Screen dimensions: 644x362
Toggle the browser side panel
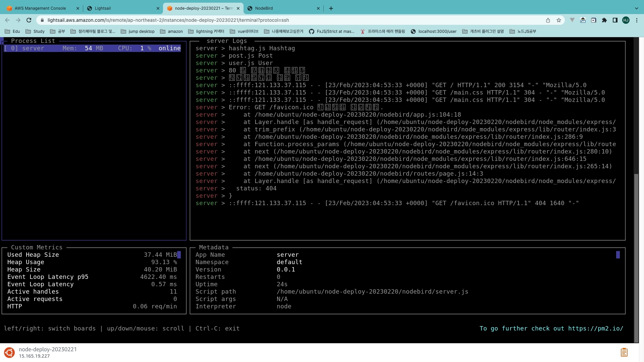[615, 20]
